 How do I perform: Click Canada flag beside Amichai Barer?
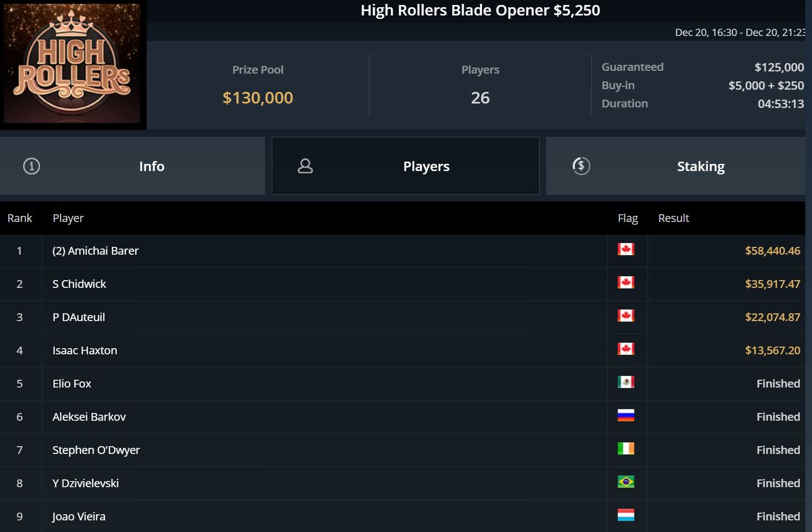[625, 250]
